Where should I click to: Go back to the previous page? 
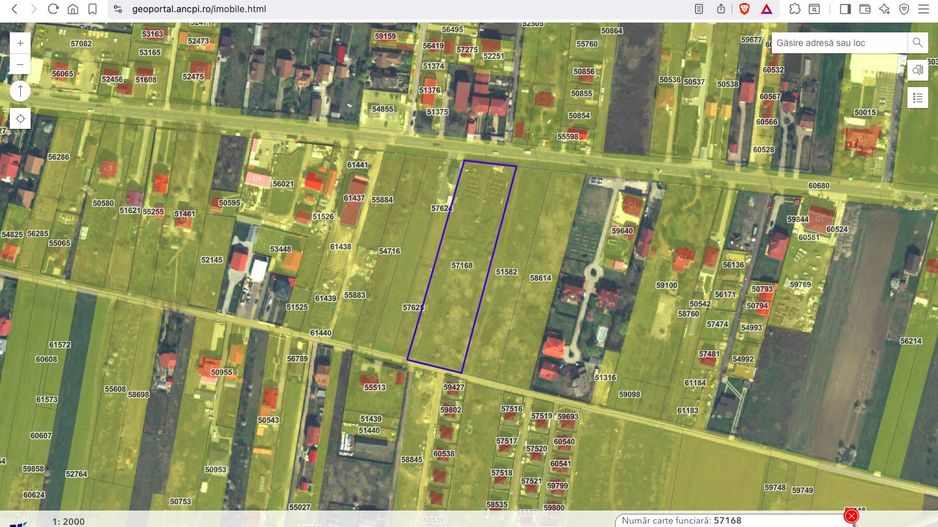(x=14, y=9)
